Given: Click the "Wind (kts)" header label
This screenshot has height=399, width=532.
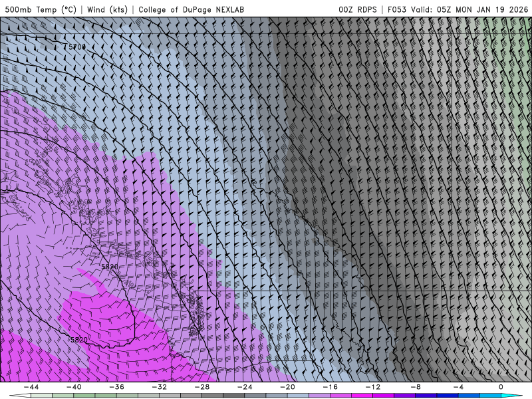Looking at the screenshot, I should (107, 9).
